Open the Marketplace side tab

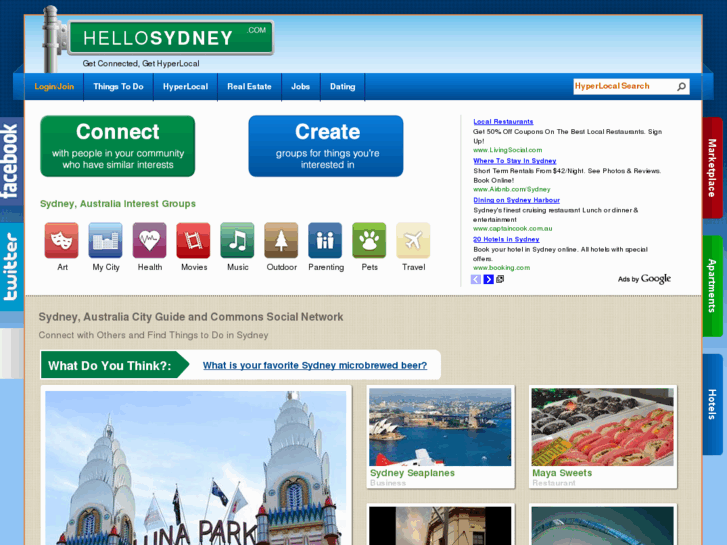[x=713, y=168]
